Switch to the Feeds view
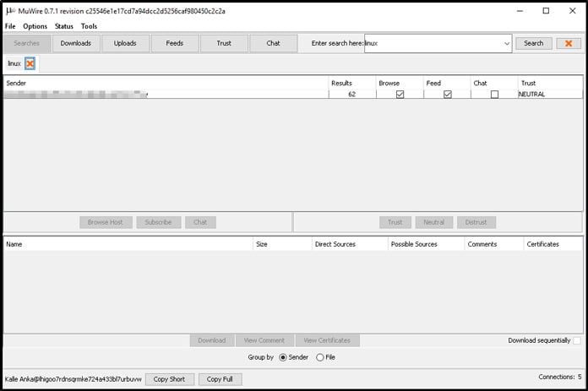 click(174, 43)
